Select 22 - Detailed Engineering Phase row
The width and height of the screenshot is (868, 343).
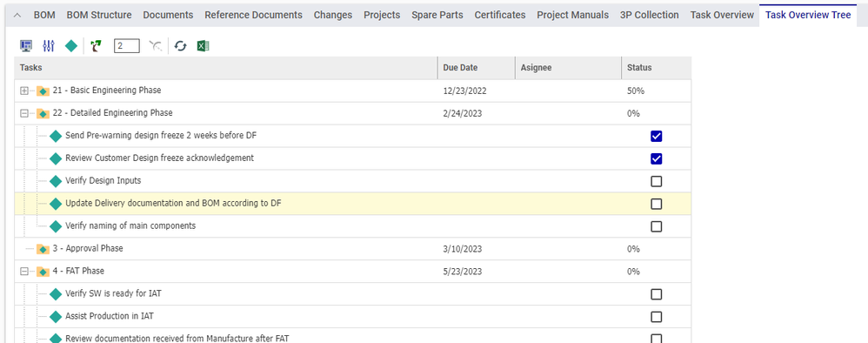(352, 113)
